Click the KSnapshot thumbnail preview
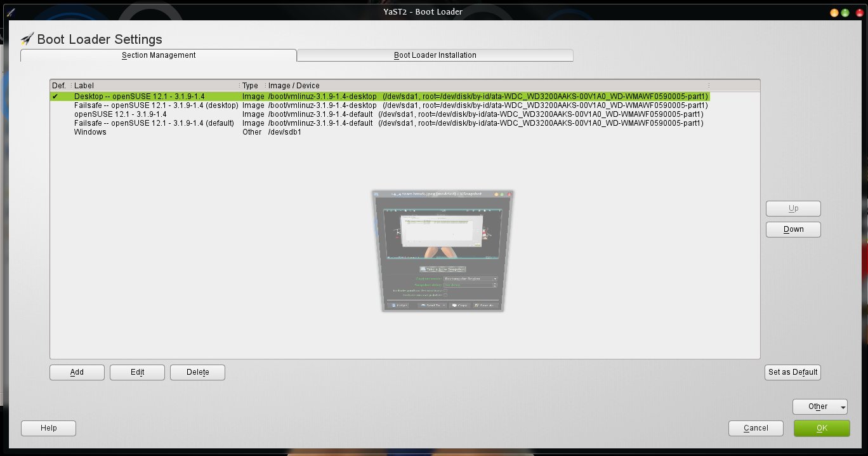Image resolution: width=868 pixels, height=456 pixels. point(443,251)
